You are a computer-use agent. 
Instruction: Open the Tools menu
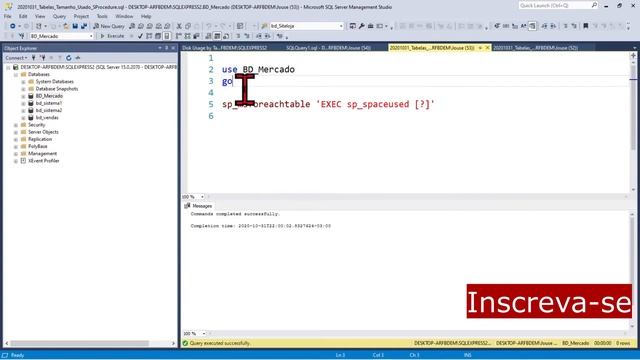(x=102, y=16)
